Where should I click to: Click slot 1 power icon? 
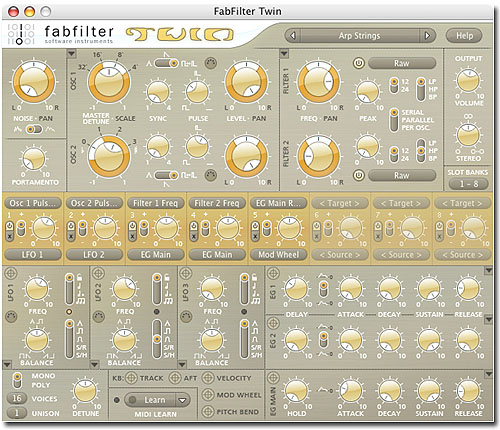(x=9, y=226)
